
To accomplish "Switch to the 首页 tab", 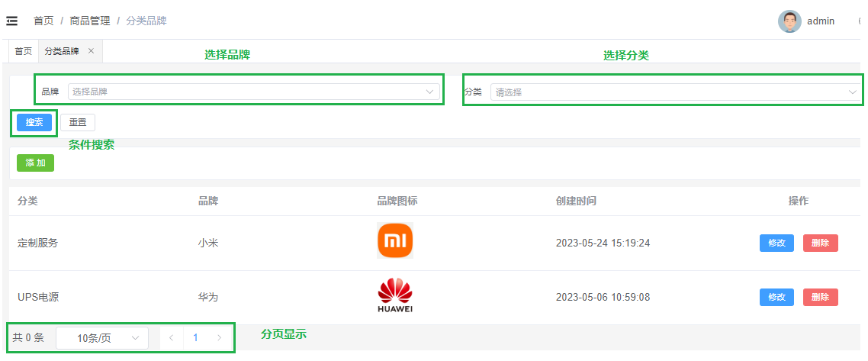I will (24, 51).
